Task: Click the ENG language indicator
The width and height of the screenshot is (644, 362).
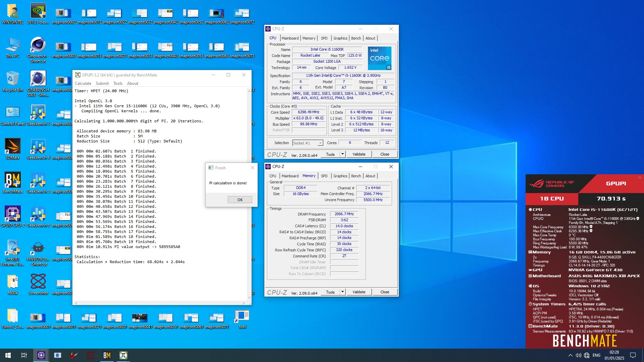Action: tap(596, 355)
